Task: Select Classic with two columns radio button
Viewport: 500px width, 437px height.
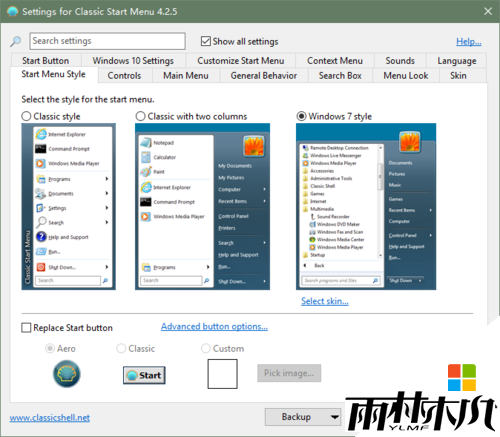Action: [141, 116]
